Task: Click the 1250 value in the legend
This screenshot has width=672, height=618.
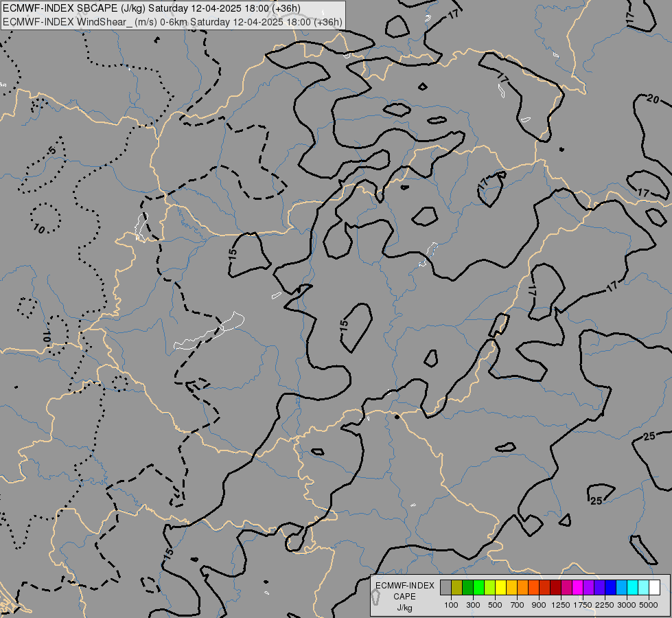Action: pyautogui.click(x=561, y=605)
